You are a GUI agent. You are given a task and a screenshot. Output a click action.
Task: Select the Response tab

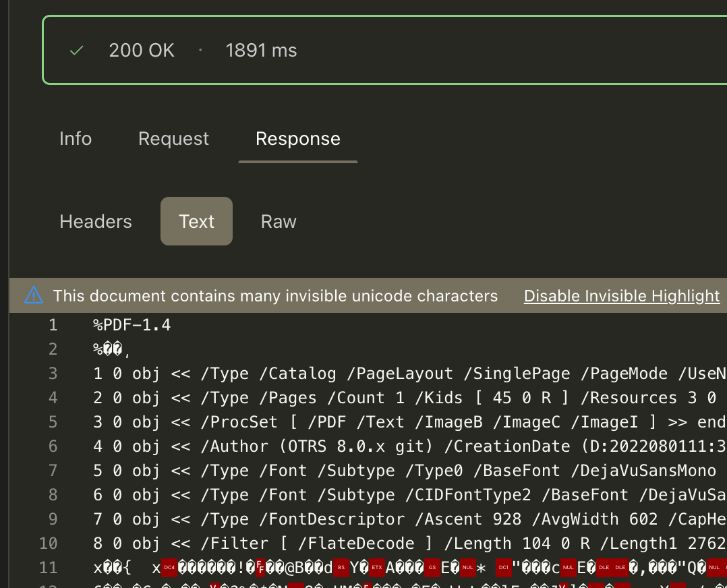297,139
